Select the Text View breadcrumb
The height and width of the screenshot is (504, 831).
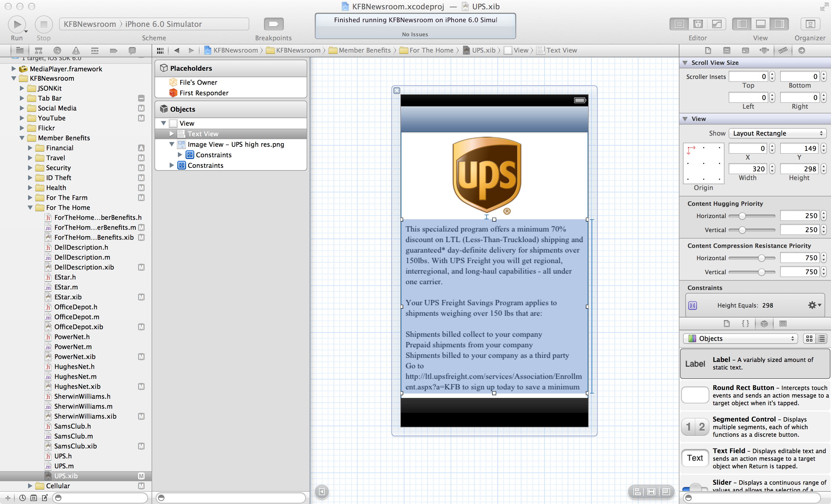tap(557, 51)
